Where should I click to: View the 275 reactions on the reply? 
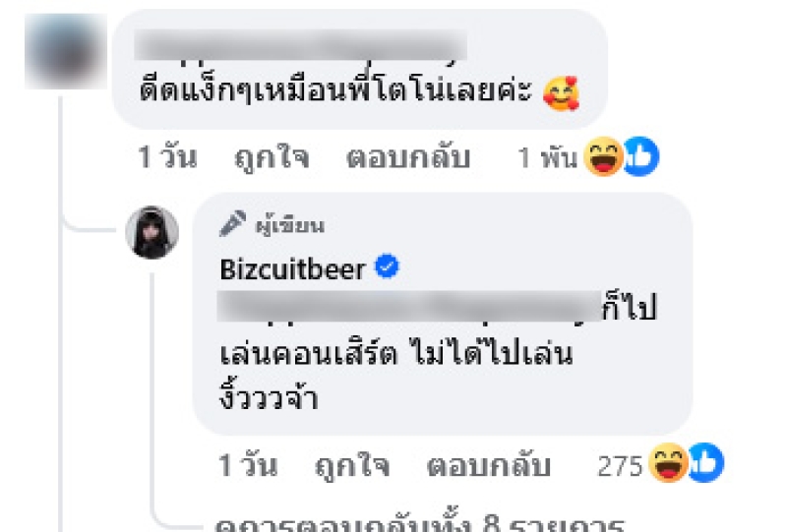(620, 466)
